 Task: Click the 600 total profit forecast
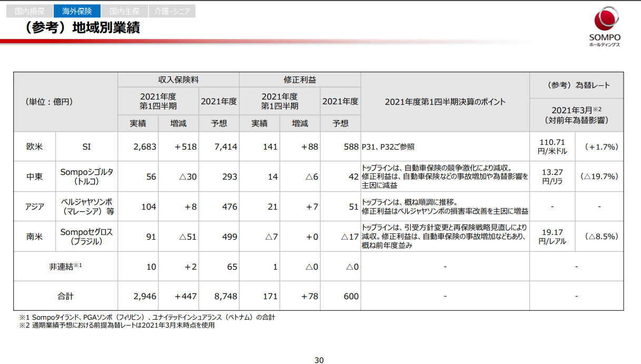[x=351, y=296]
